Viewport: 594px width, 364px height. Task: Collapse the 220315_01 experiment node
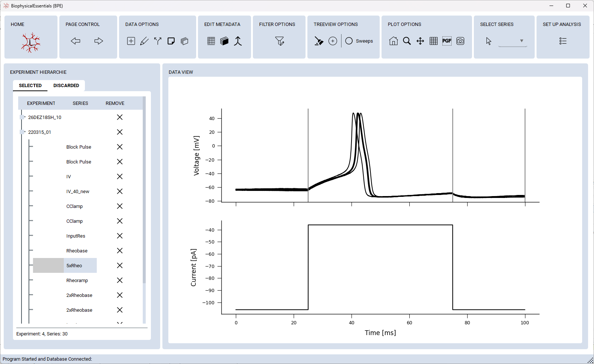click(x=22, y=132)
